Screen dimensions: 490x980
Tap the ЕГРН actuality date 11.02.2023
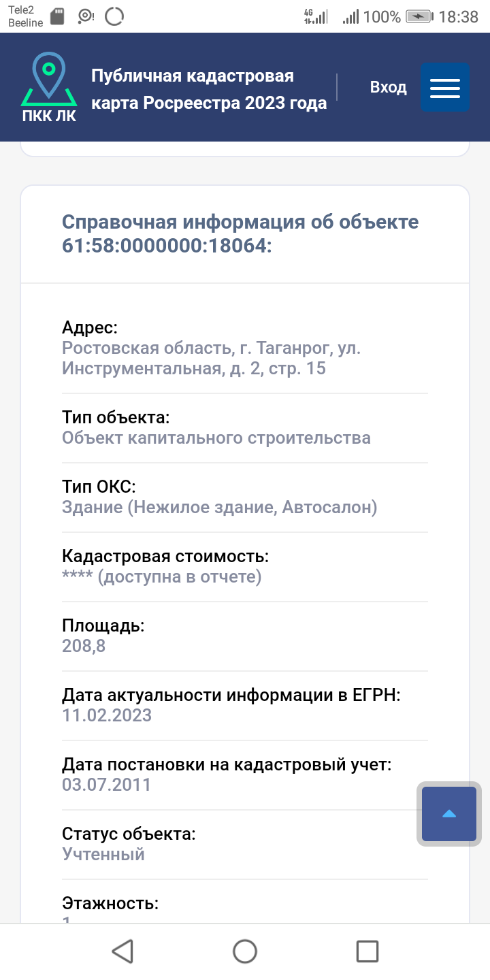106,715
